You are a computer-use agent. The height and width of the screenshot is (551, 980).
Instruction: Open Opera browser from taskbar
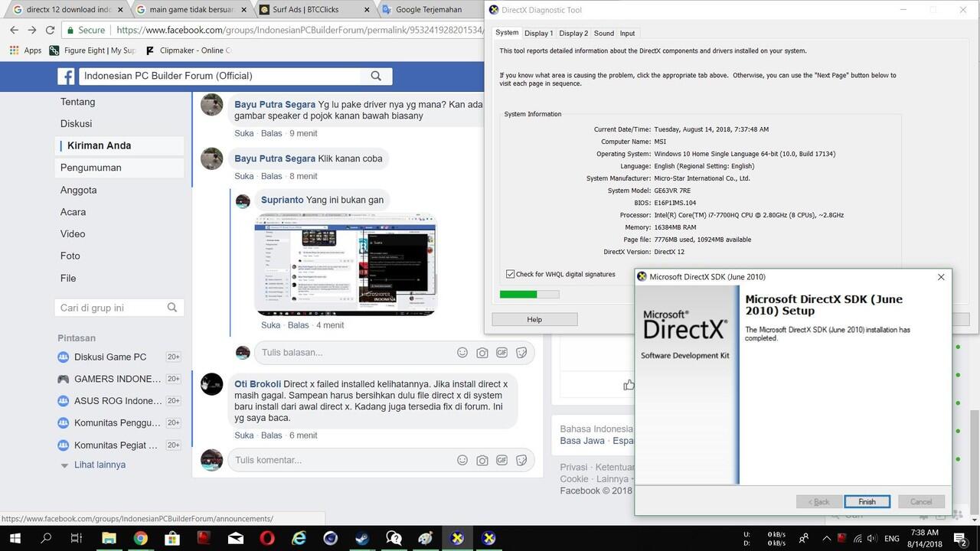point(267,538)
